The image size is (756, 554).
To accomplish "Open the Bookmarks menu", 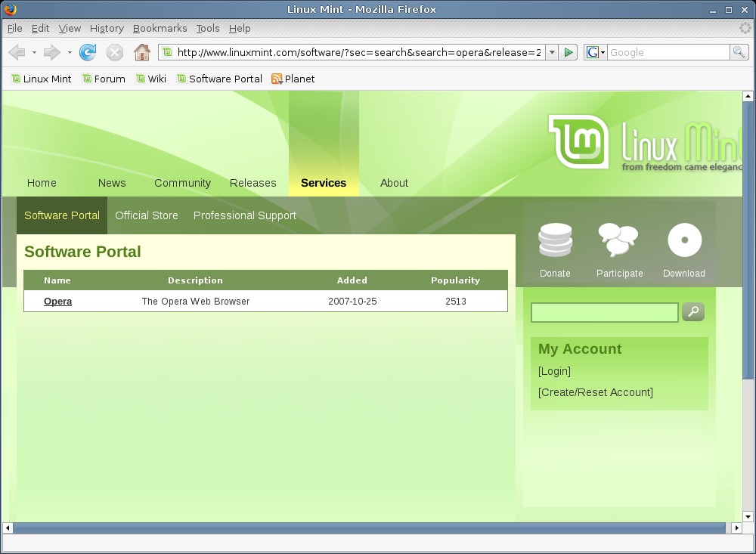I will (x=160, y=29).
